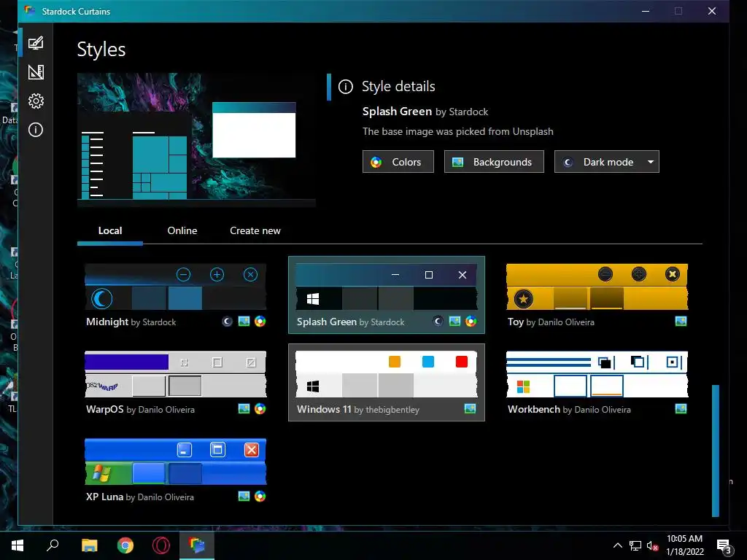Click Windows 11 style's background icon
This screenshot has height=560, width=747.
click(x=471, y=408)
